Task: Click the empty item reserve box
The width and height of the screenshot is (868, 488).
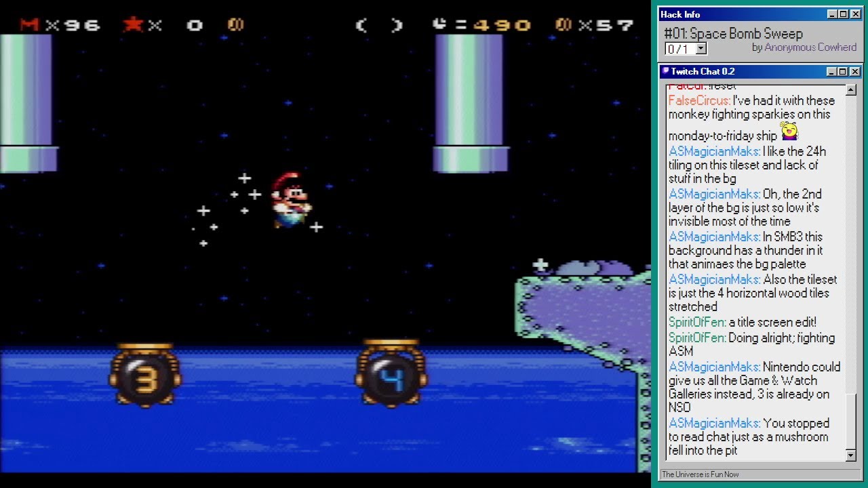Action: pos(379,26)
